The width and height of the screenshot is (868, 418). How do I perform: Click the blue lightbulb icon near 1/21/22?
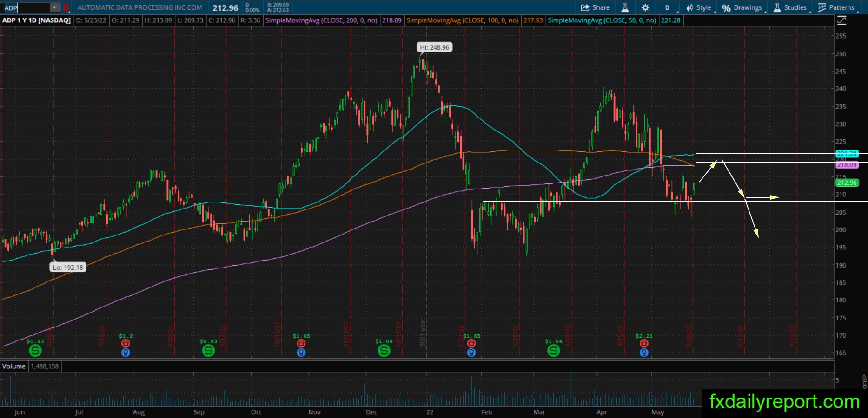pyautogui.click(x=471, y=353)
